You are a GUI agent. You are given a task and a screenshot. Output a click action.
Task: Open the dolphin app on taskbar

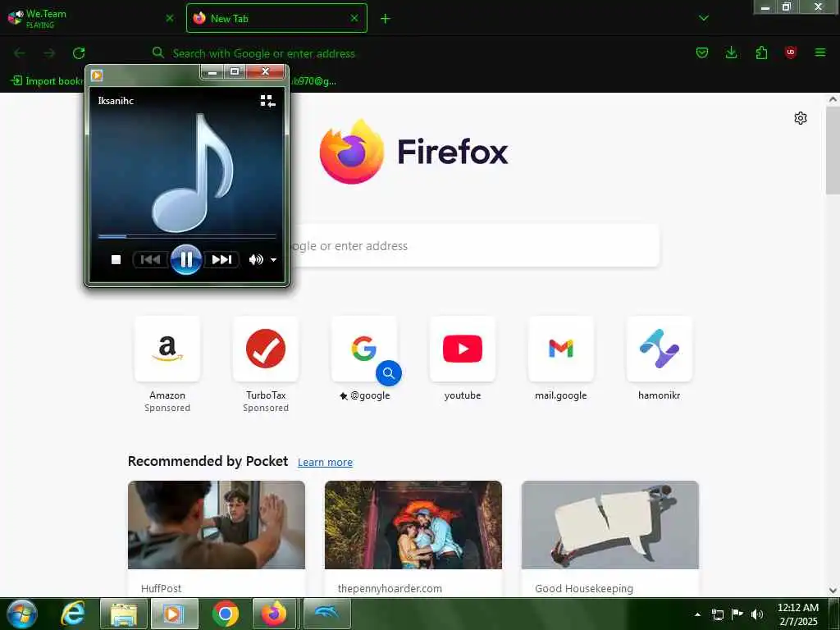(x=327, y=614)
